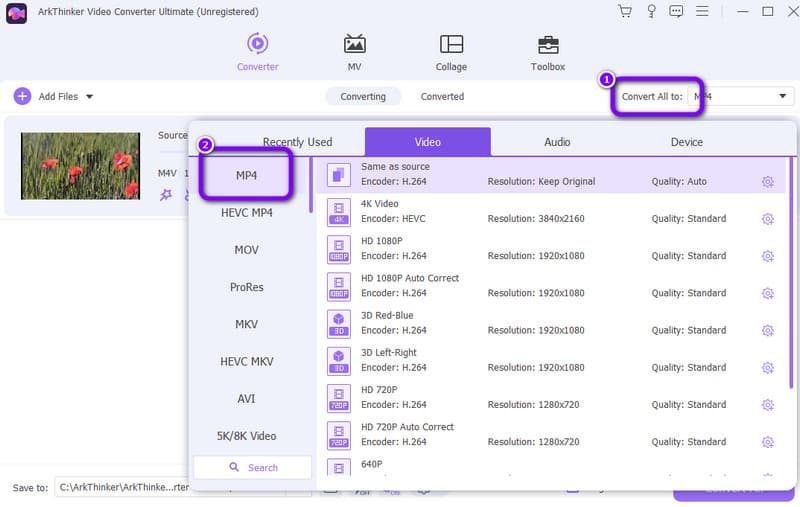Click the preset list scrollbar
The height and width of the screenshot is (507, 800).
pos(791,273)
